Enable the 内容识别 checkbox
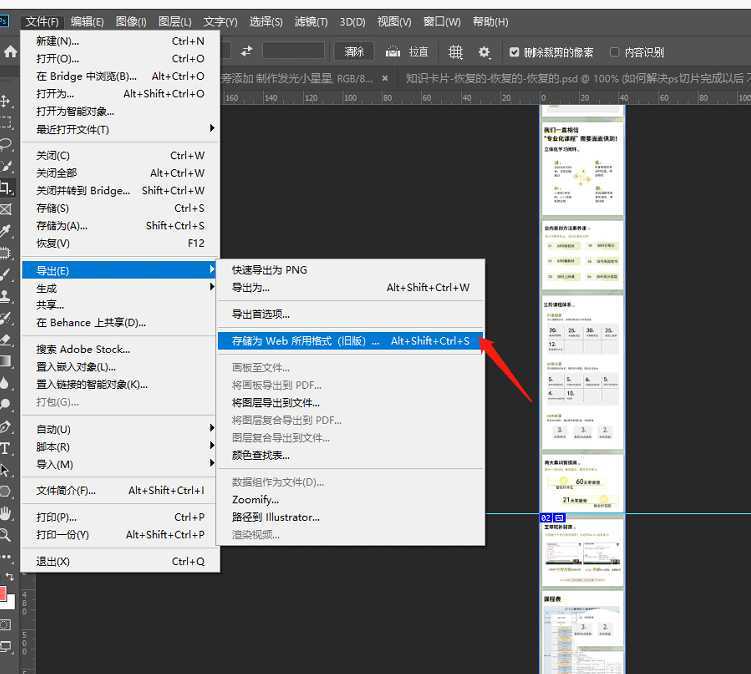Viewport: 751px width, 674px height. point(615,52)
